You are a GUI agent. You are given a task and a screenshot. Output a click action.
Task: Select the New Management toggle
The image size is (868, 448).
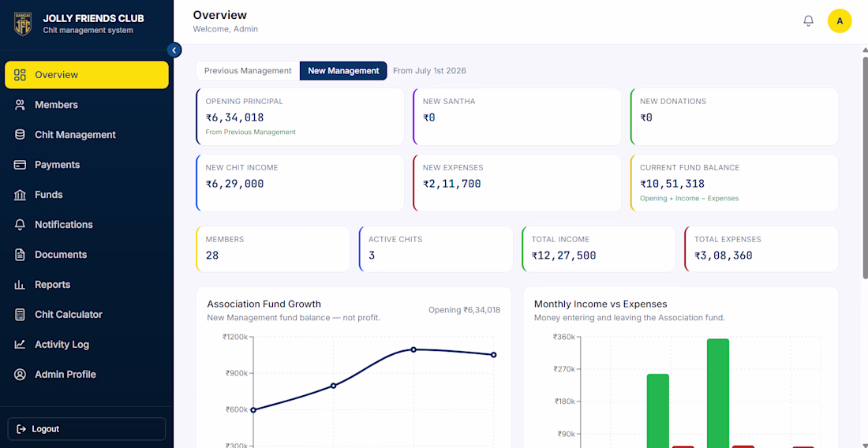click(343, 71)
